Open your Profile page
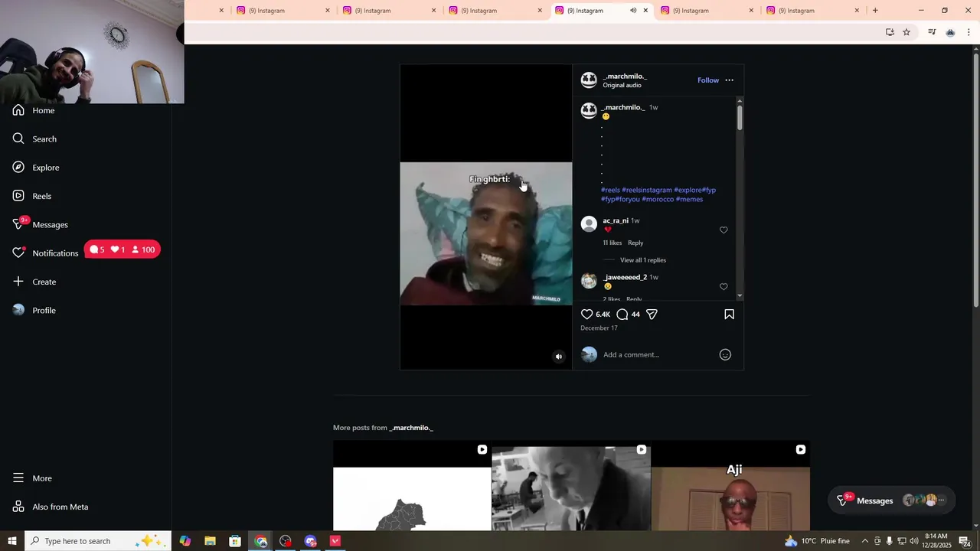Image resolution: width=980 pixels, height=551 pixels. (34, 310)
